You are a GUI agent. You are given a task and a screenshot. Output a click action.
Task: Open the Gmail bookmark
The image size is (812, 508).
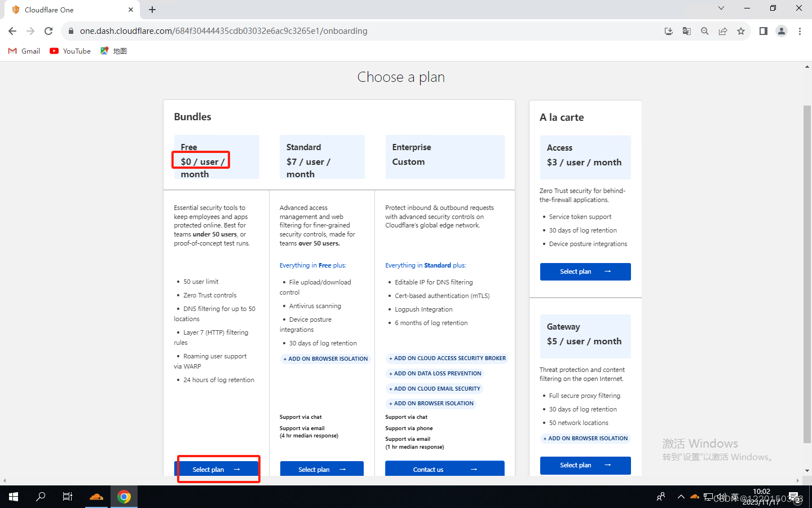point(24,51)
